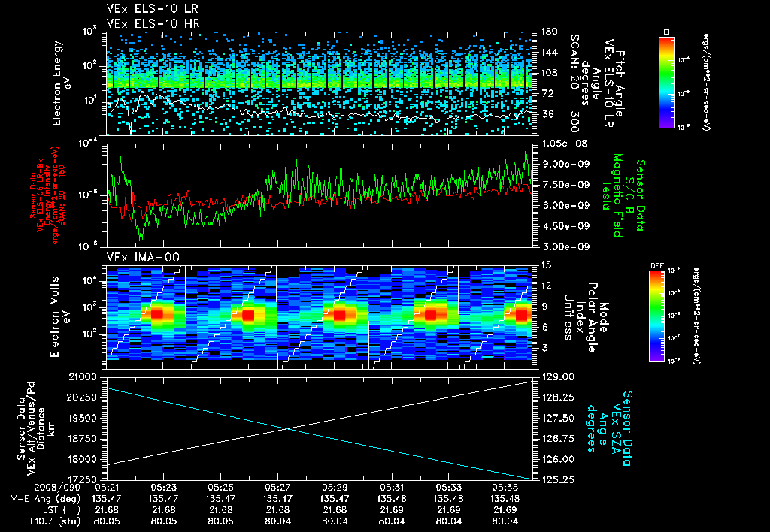Click the 05:31 time tick label
This screenshot has width=770, height=532.
point(392,488)
